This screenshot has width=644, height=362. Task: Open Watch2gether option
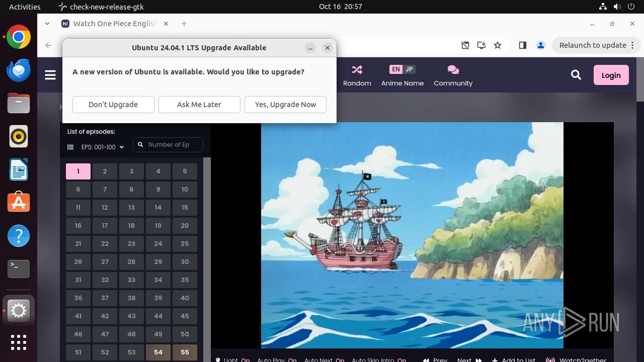[576, 360]
